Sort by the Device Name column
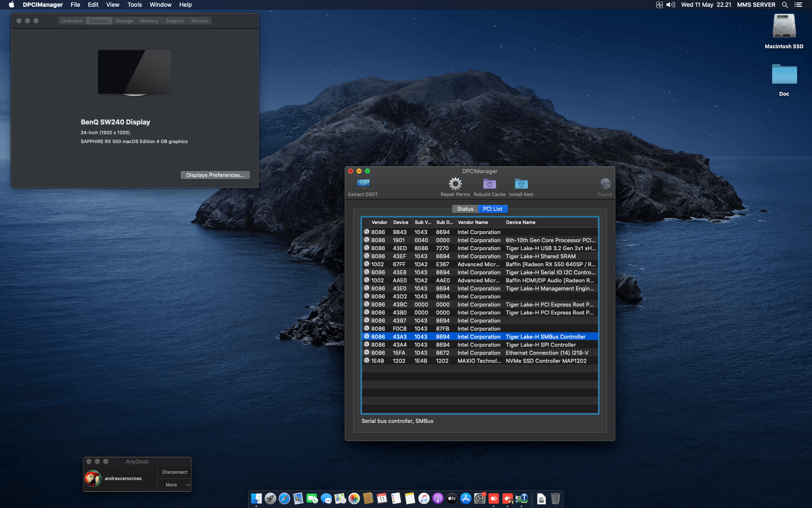The image size is (812, 508). coord(521,222)
